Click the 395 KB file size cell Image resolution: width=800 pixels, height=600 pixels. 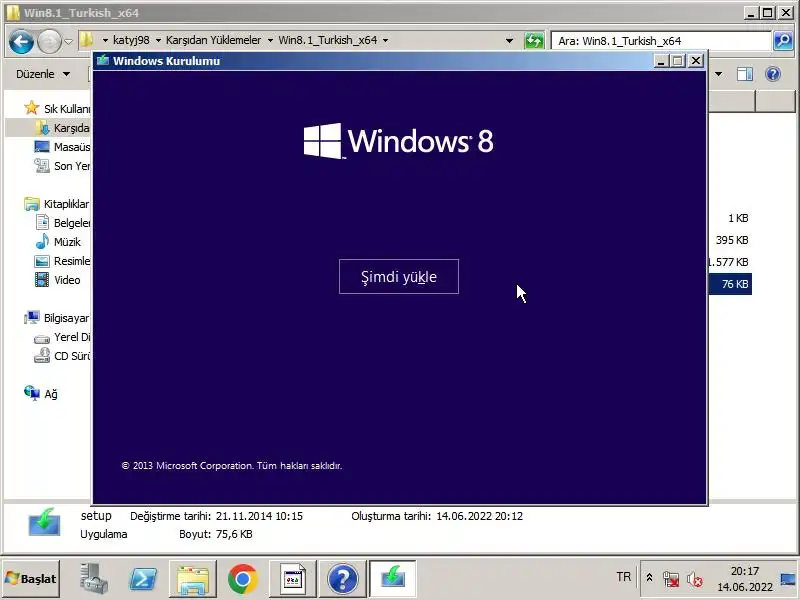(x=732, y=240)
